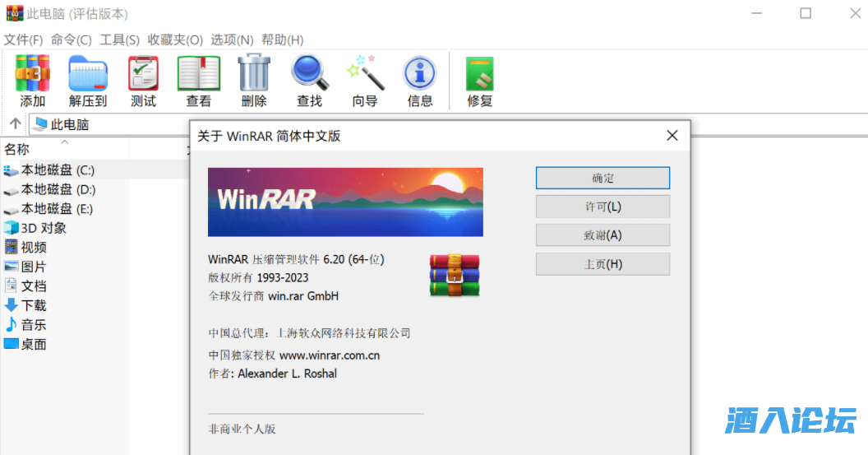Launch the 向导 (Wizard) wand icon
This screenshot has height=455, width=868.
pyautogui.click(x=365, y=72)
